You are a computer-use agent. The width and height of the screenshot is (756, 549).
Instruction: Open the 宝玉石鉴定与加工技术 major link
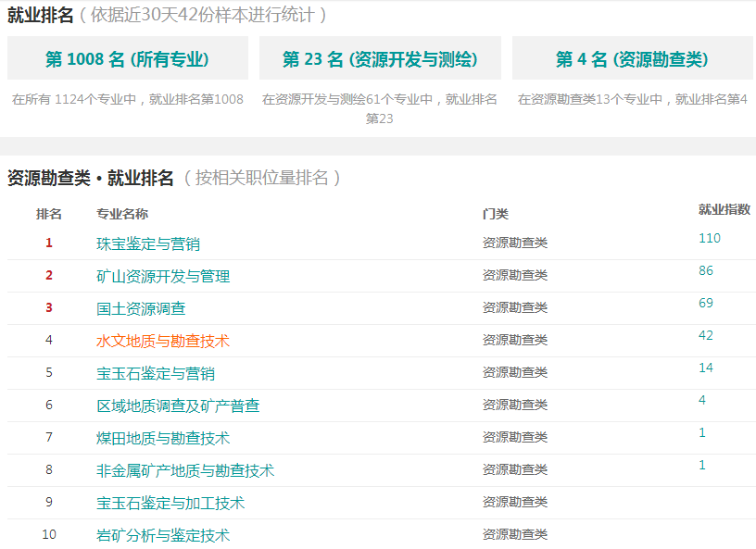coord(170,503)
